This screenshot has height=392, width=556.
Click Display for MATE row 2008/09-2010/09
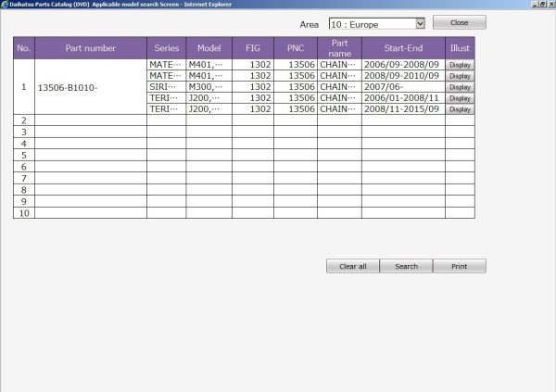point(460,76)
